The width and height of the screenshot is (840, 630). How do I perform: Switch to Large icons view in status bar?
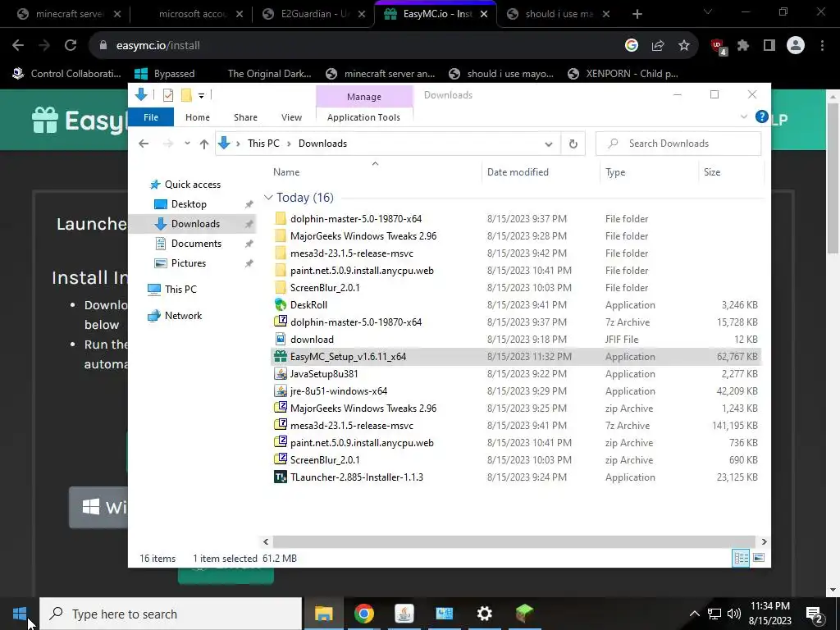tap(759, 558)
